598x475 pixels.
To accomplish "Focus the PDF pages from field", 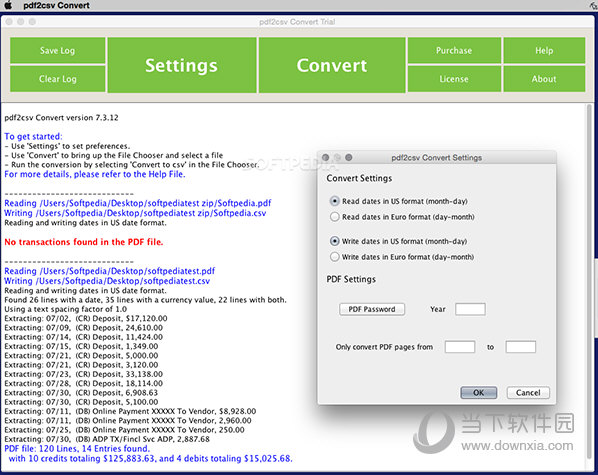I will click(x=460, y=347).
